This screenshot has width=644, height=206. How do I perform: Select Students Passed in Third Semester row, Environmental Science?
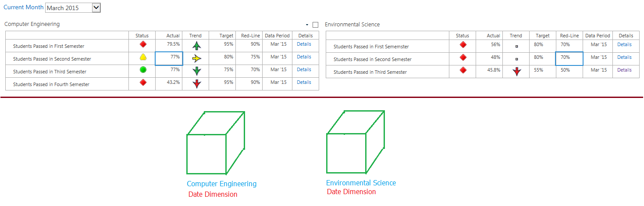pyautogui.click(x=370, y=72)
